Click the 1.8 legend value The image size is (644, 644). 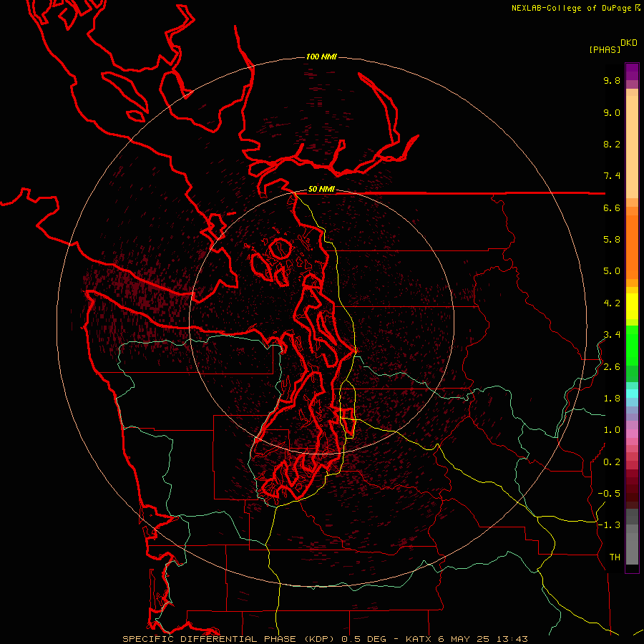(612, 399)
